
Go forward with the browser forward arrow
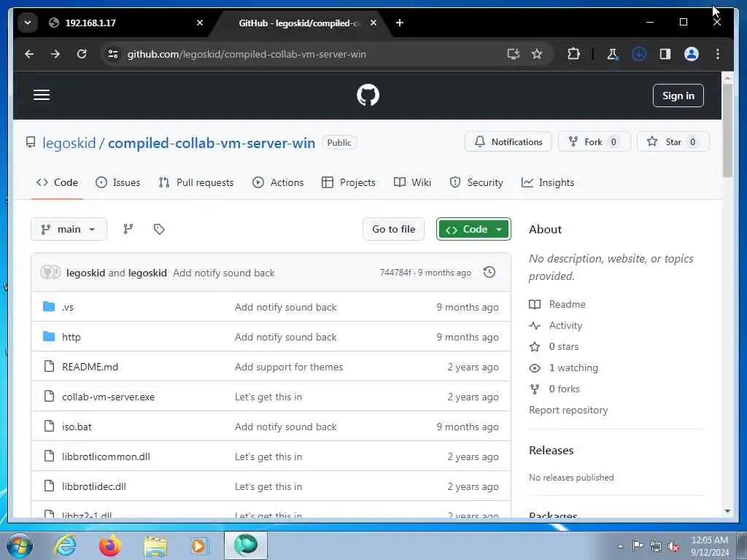(x=55, y=54)
